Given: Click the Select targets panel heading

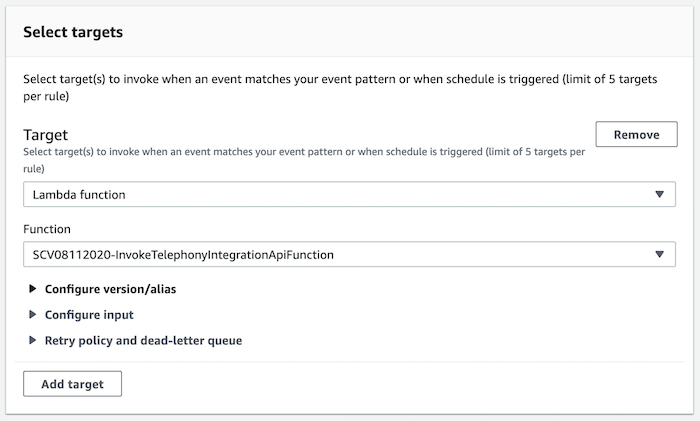Looking at the screenshot, I should coord(73,32).
